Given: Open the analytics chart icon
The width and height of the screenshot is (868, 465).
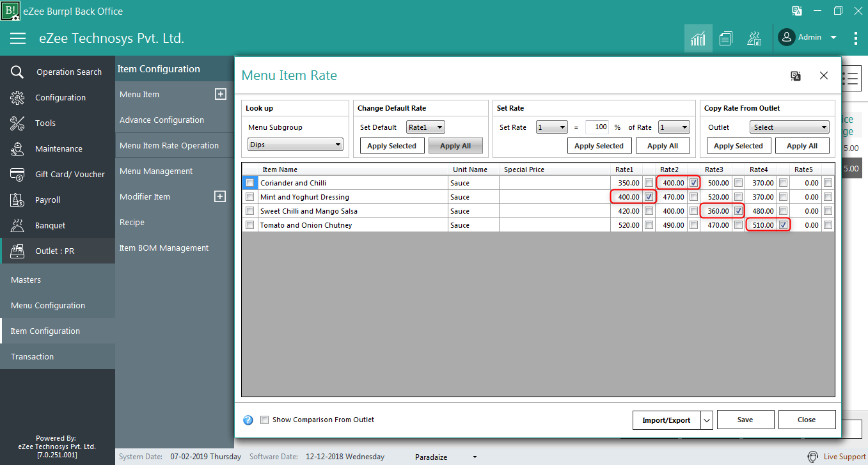Looking at the screenshot, I should 698,38.
